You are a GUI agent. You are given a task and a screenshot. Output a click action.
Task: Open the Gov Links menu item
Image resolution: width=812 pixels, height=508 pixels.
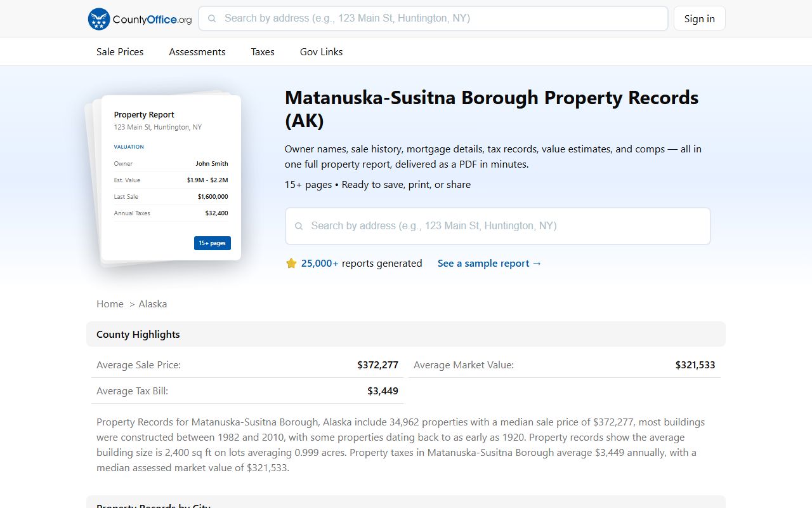(321, 52)
